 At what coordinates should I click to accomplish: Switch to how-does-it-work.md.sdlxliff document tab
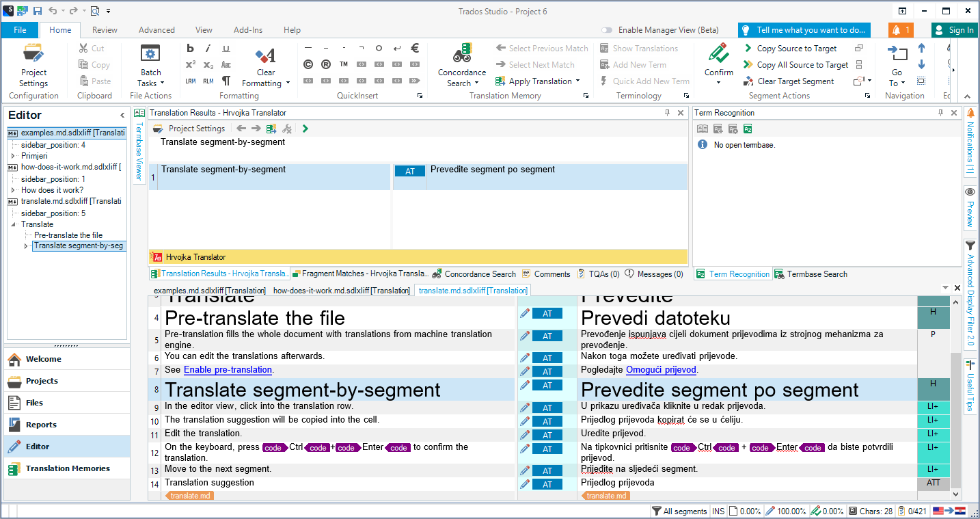pyautogui.click(x=341, y=291)
